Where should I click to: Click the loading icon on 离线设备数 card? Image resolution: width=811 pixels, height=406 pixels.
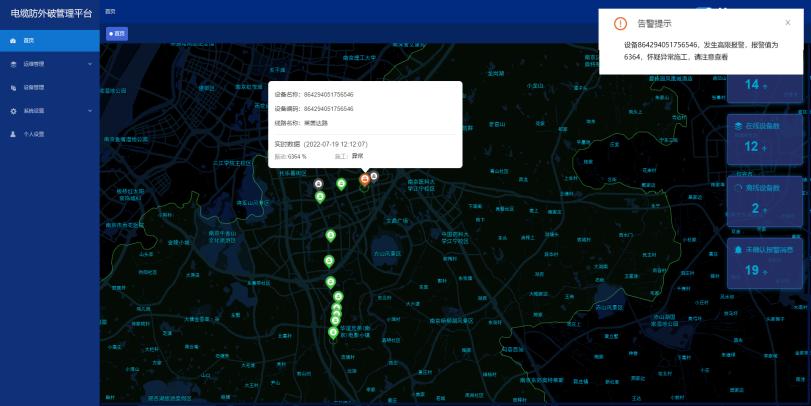738,187
